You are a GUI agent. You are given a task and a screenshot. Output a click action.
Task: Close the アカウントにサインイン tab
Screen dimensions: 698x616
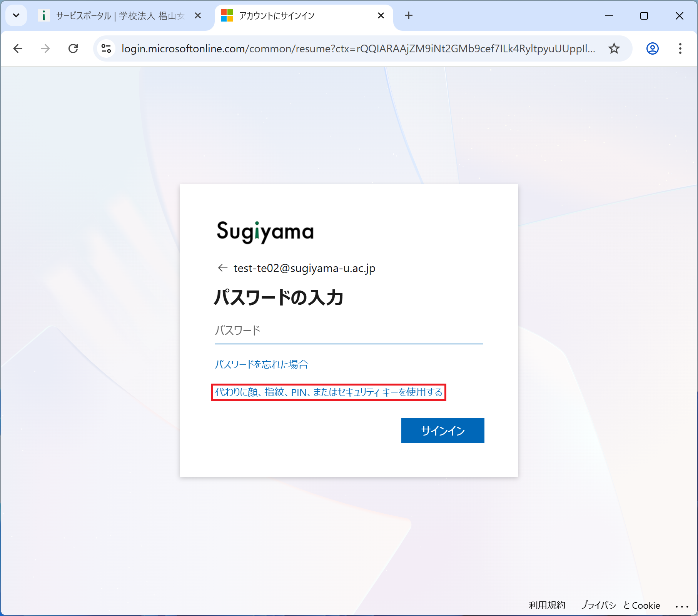(x=381, y=15)
